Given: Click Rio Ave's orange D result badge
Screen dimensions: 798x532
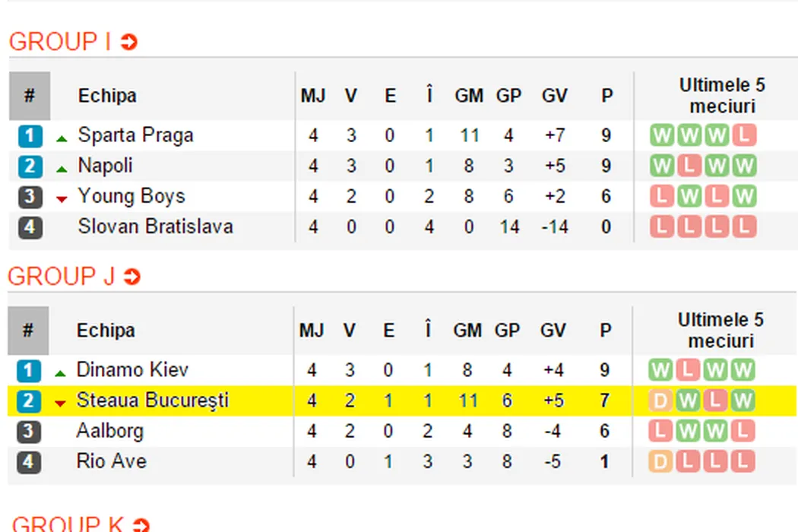Looking at the screenshot, I should coord(661,461).
